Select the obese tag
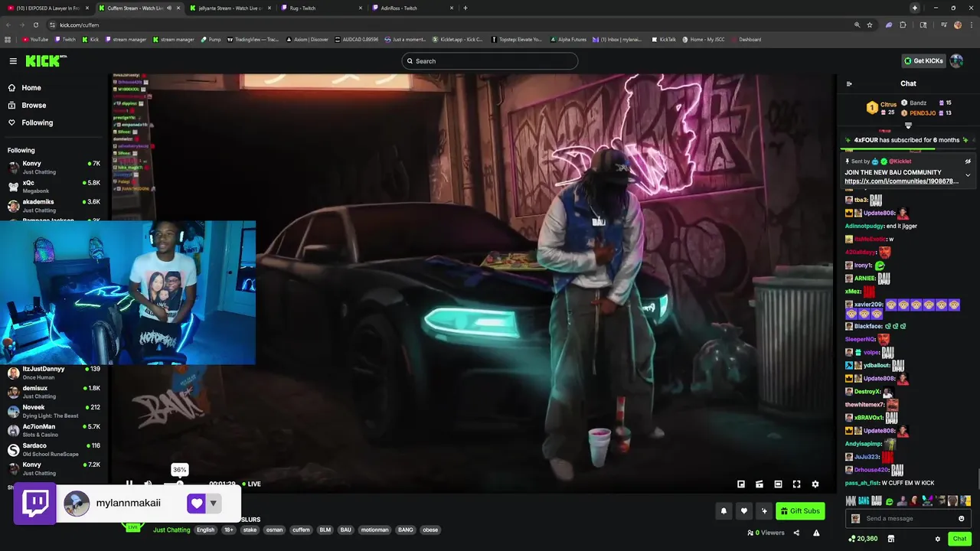This screenshot has width=980, height=551. (x=430, y=530)
